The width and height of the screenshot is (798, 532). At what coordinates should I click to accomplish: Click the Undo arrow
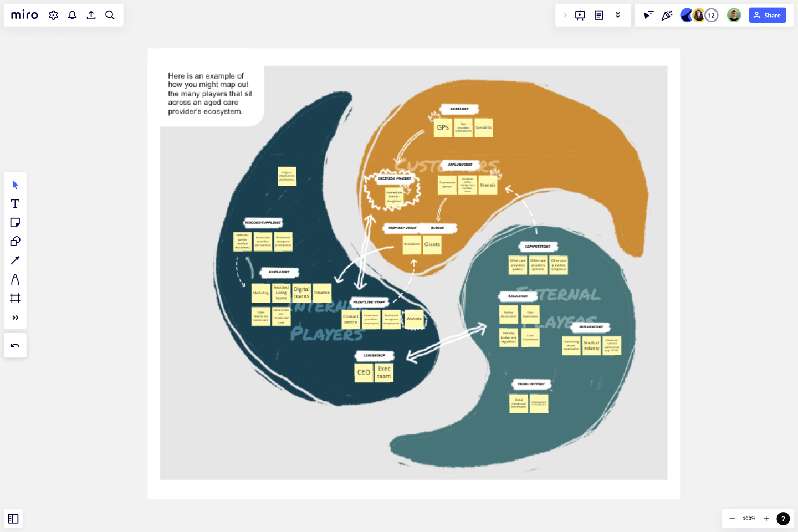click(x=15, y=345)
